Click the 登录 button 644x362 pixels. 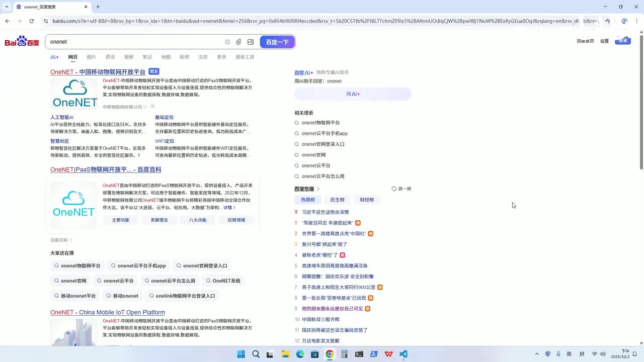tap(623, 40)
